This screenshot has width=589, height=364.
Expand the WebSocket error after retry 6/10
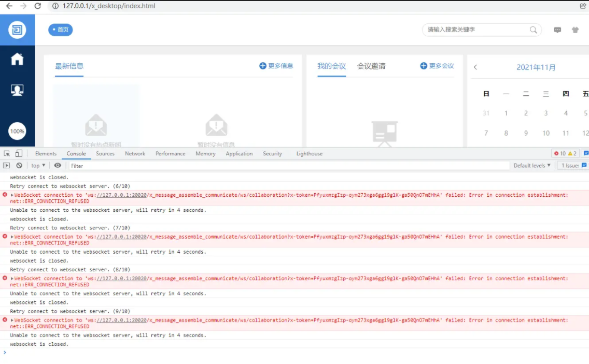point(12,195)
